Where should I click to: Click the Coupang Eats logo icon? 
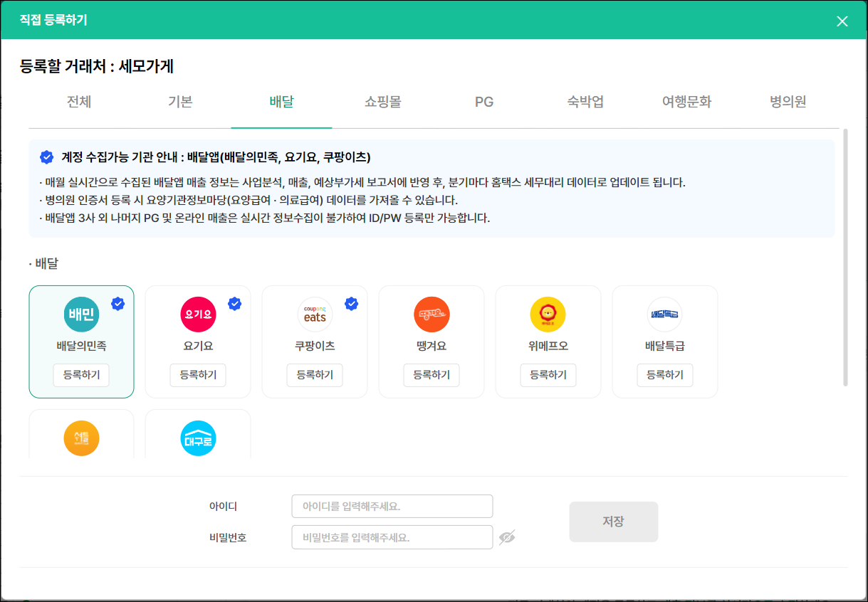click(x=315, y=315)
